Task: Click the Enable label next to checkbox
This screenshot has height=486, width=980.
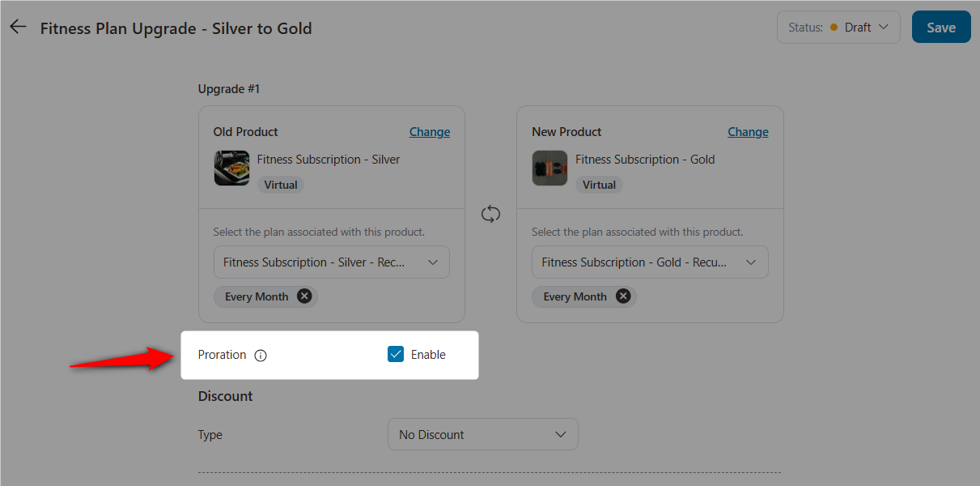Action: pos(428,355)
